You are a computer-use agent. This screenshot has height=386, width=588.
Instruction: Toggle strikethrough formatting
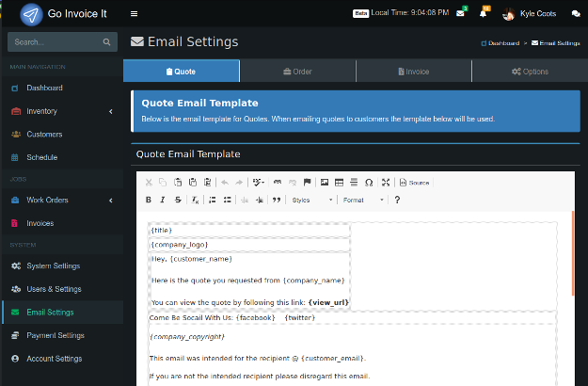(x=178, y=200)
